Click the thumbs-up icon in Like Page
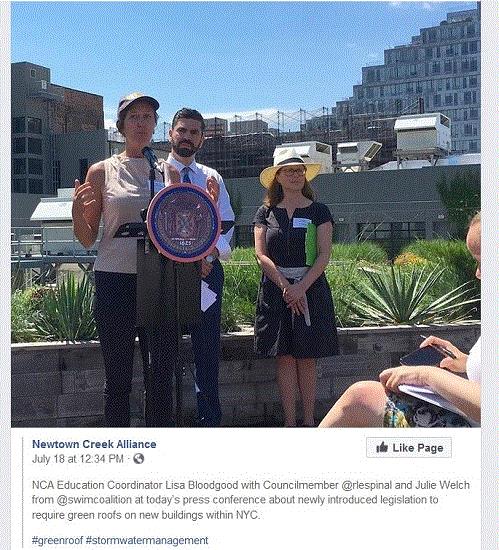The image size is (499, 550). (x=382, y=447)
